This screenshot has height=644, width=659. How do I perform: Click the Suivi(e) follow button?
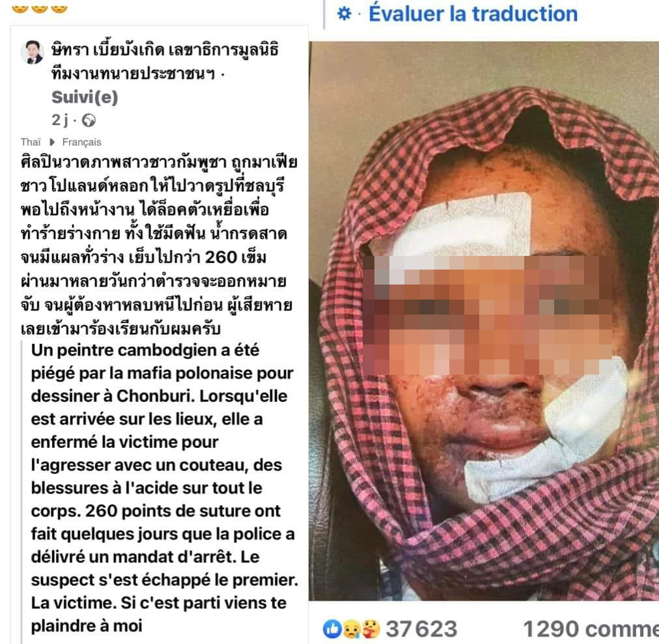[85, 97]
